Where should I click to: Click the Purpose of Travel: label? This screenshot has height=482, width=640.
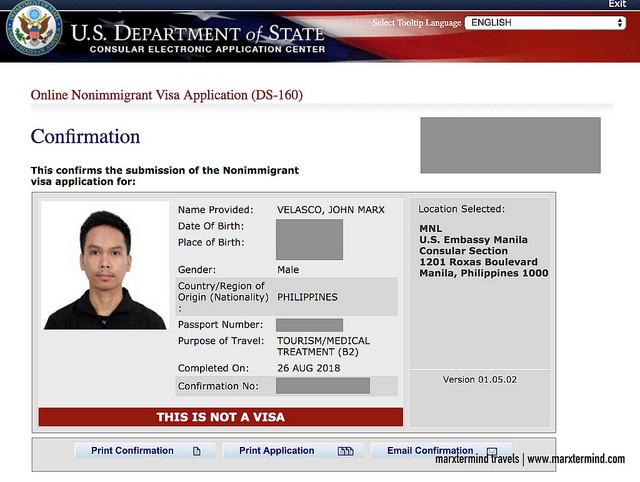(221, 341)
